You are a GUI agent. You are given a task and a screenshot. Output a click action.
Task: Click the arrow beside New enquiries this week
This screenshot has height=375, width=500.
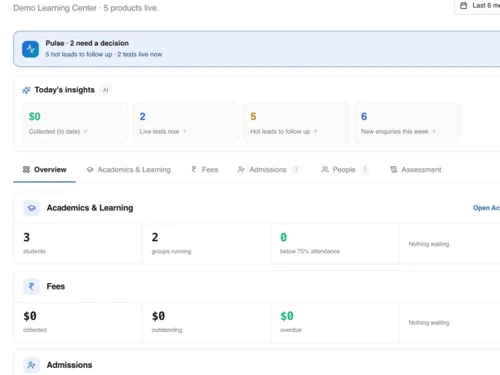[434, 131]
